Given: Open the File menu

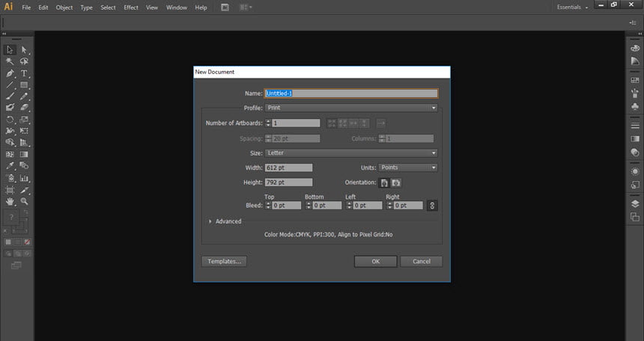Looking at the screenshot, I should (26, 7).
